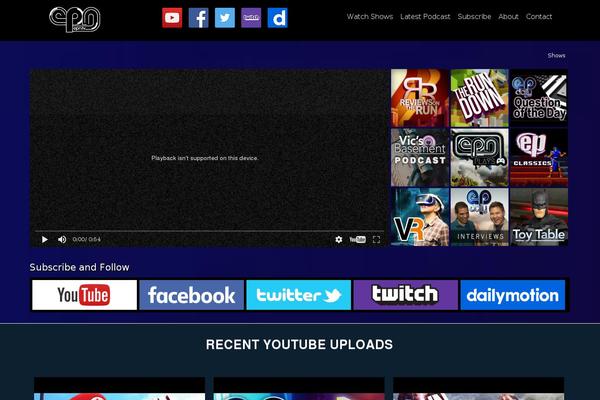Open the Dailymotion icon in the header

tap(277, 18)
